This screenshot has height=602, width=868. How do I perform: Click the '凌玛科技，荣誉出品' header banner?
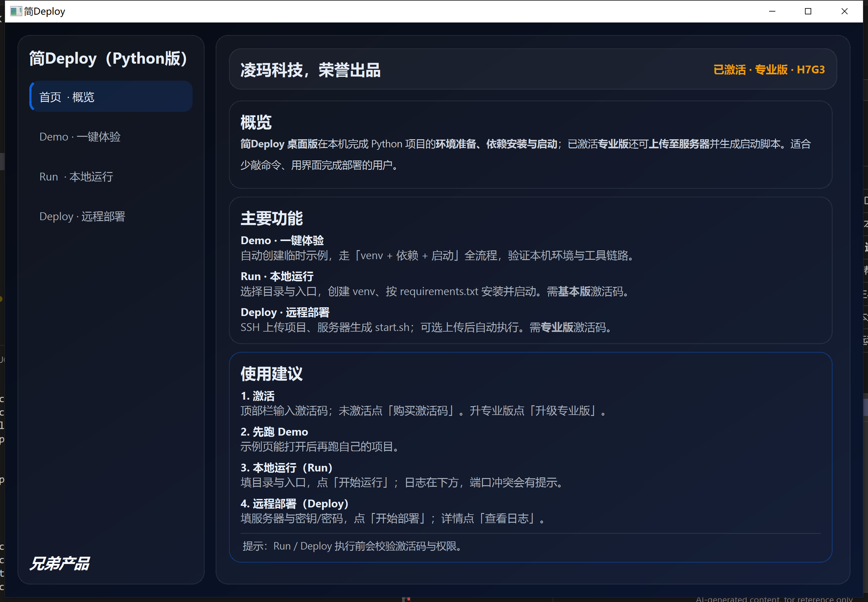coord(310,70)
